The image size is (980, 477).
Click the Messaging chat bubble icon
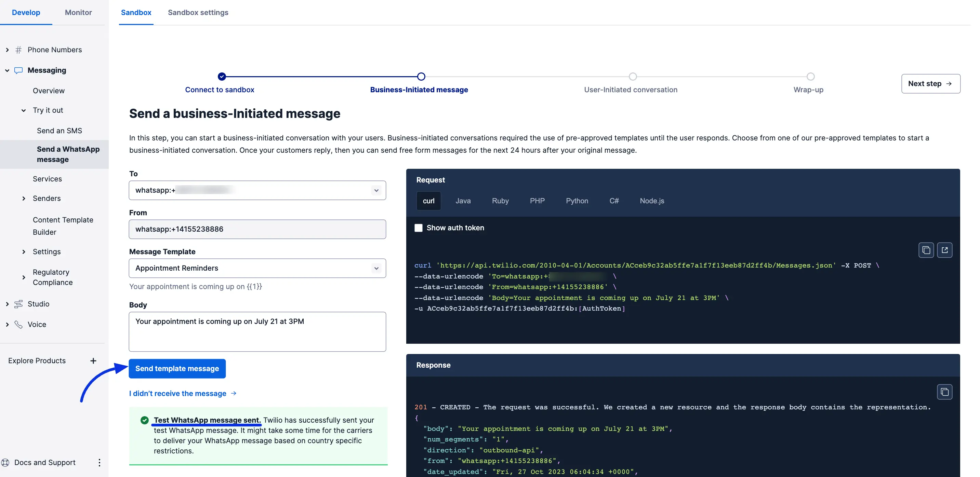pos(18,70)
